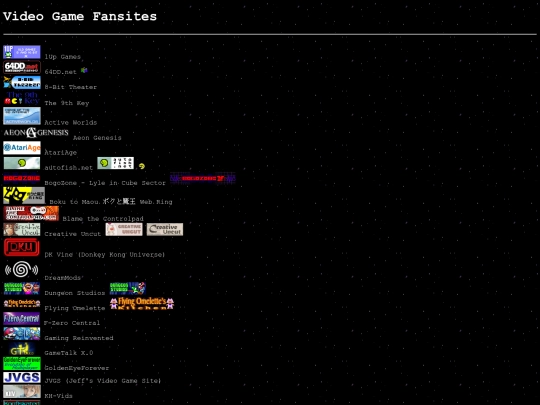Click the wide purple BogoZone banner

203,178
